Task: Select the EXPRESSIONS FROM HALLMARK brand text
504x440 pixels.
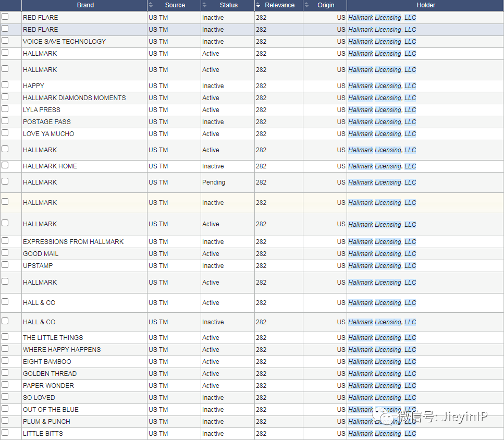Action: tap(73, 242)
